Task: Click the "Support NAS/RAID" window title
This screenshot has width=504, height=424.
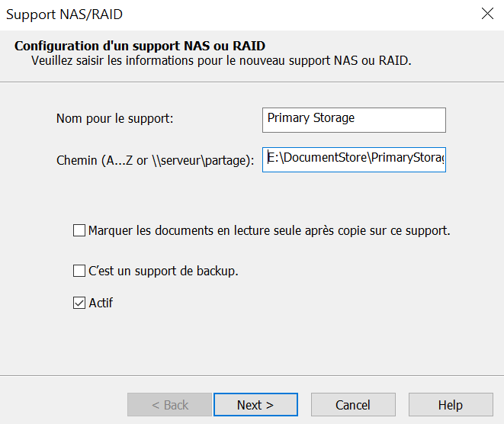Action: (64, 14)
